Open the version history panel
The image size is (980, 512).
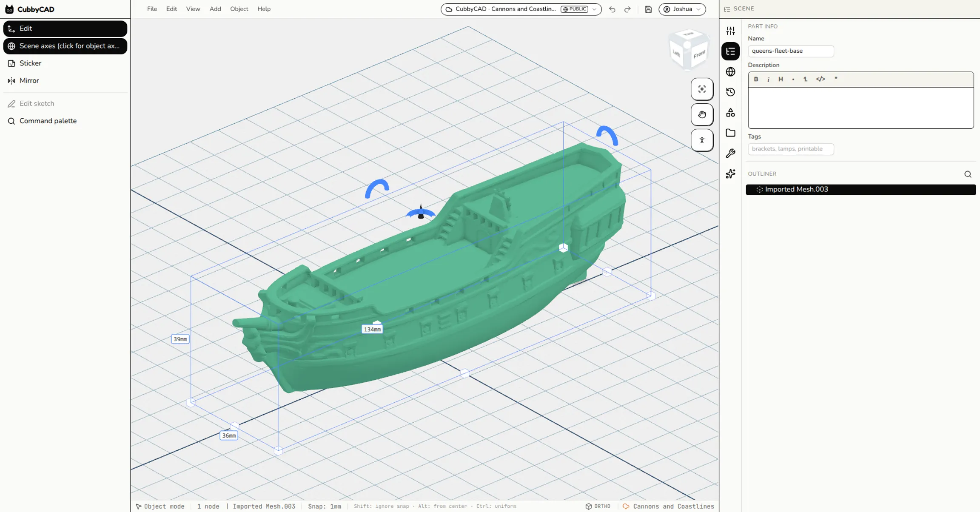tap(730, 92)
